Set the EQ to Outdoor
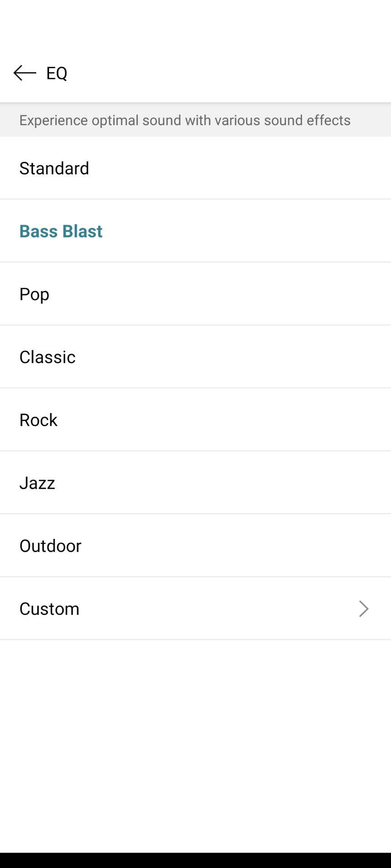This screenshot has height=868, width=391. tap(50, 545)
